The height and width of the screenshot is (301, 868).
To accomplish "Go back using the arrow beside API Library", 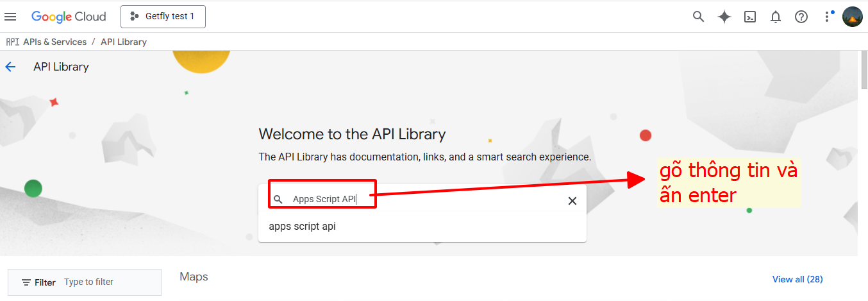I will click(x=10, y=67).
